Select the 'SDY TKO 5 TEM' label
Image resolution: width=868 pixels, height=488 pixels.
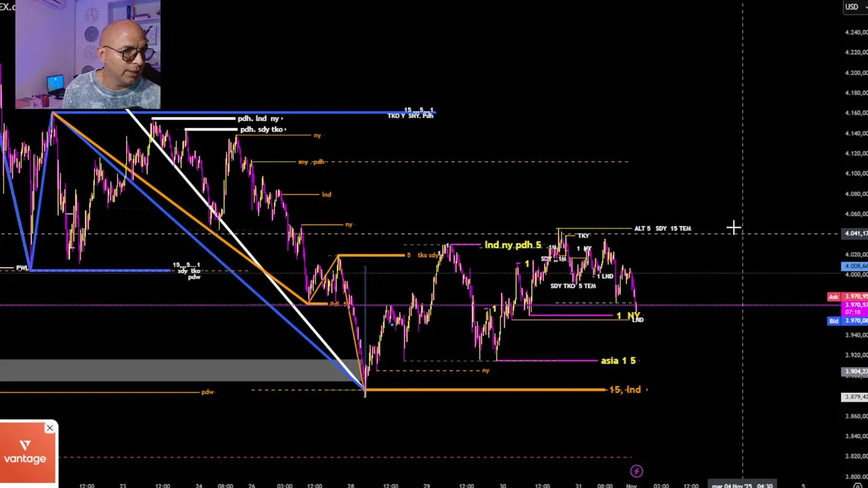click(573, 286)
